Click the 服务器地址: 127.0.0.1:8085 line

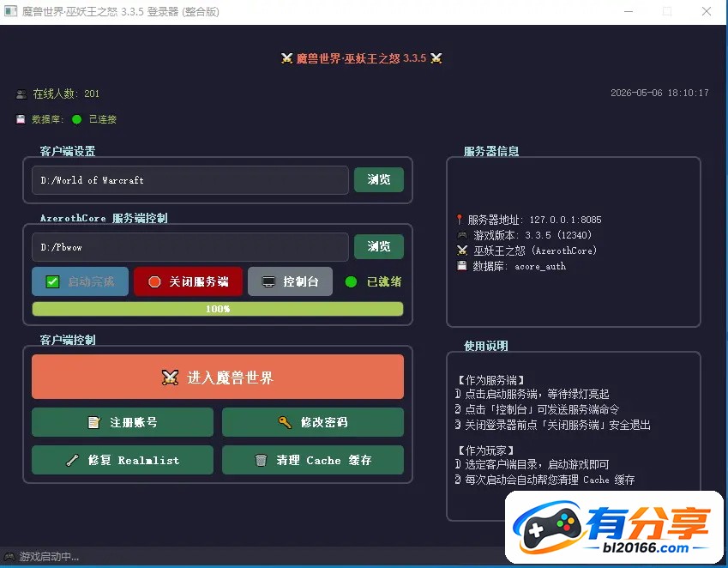click(534, 219)
